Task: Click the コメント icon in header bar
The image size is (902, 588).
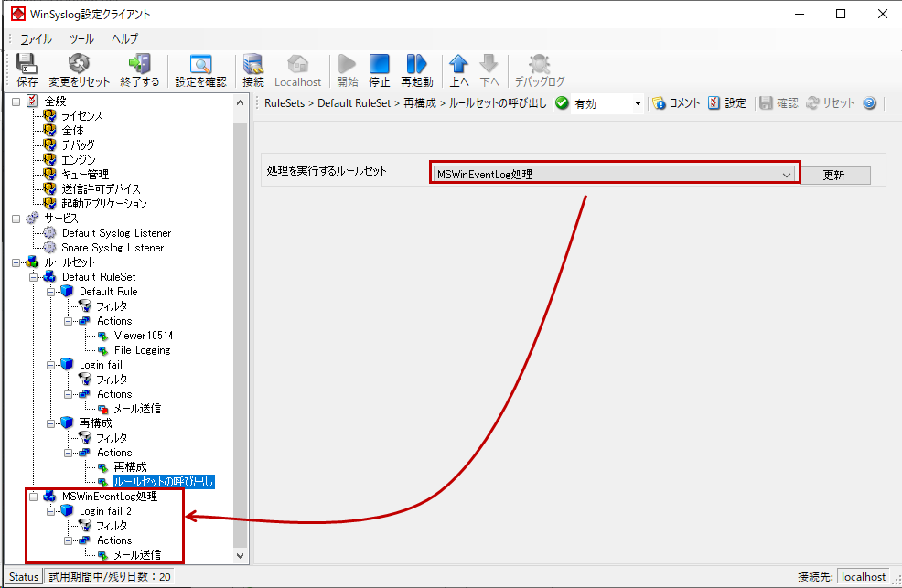Action: coord(659,103)
